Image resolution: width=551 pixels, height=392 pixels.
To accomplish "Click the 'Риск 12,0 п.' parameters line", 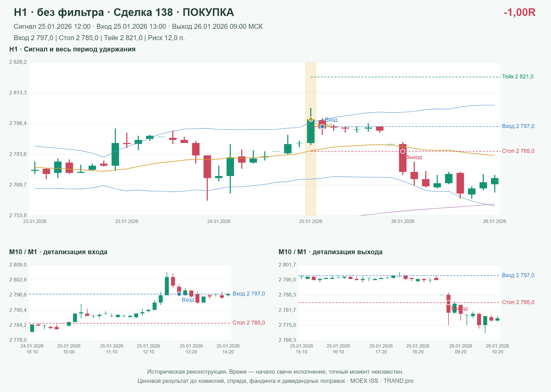I will (x=99, y=38).
